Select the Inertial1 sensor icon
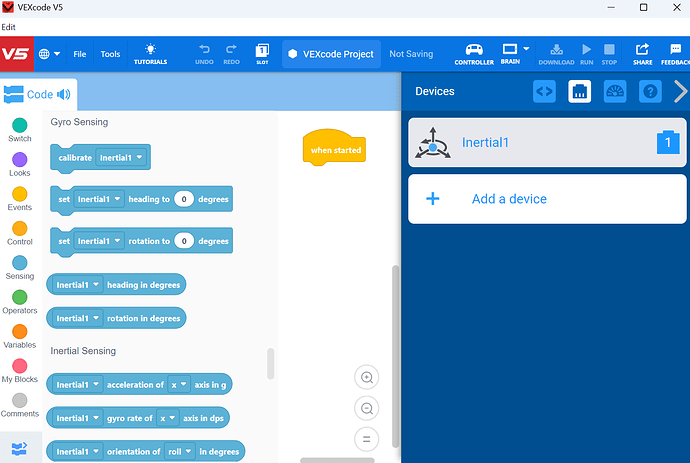 (x=433, y=143)
